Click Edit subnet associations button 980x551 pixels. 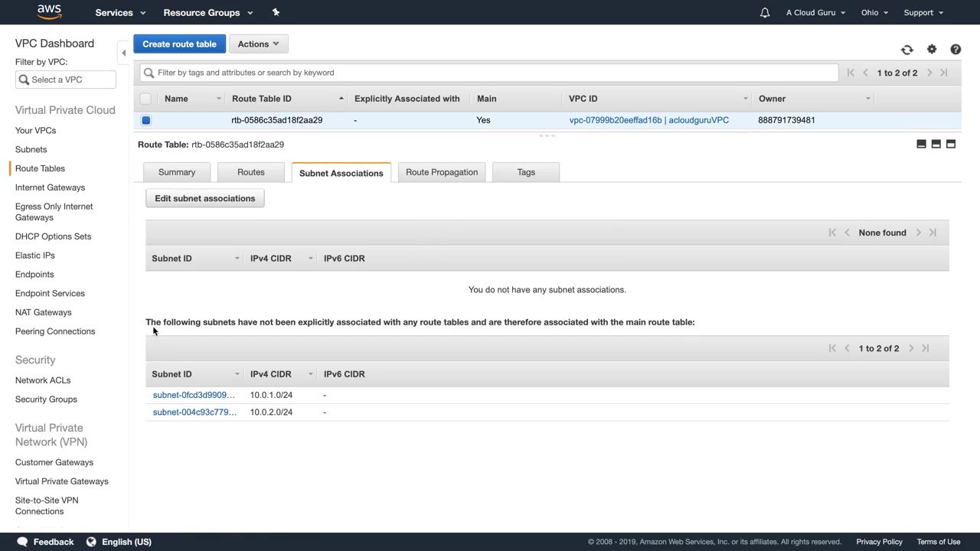point(204,198)
